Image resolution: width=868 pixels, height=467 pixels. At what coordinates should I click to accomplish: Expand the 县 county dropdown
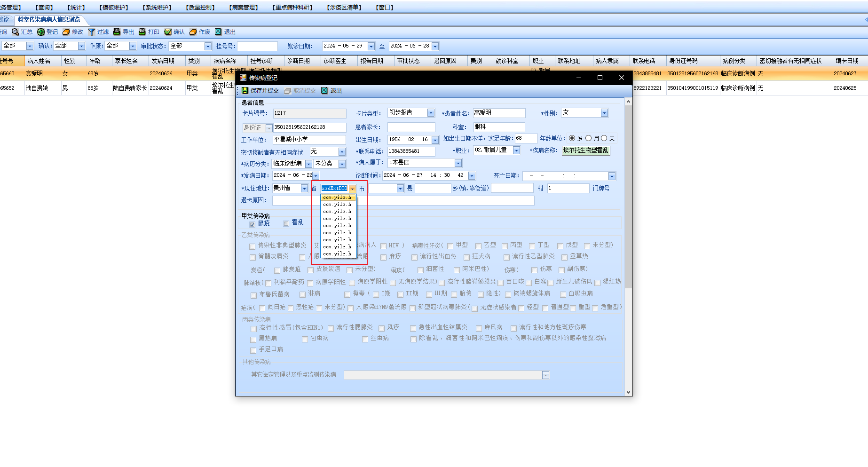click(400, 189)
